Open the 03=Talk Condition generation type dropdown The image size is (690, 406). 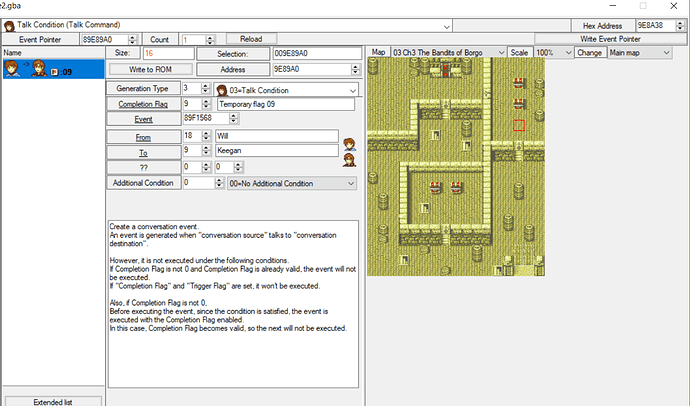[x=352, y=91]
